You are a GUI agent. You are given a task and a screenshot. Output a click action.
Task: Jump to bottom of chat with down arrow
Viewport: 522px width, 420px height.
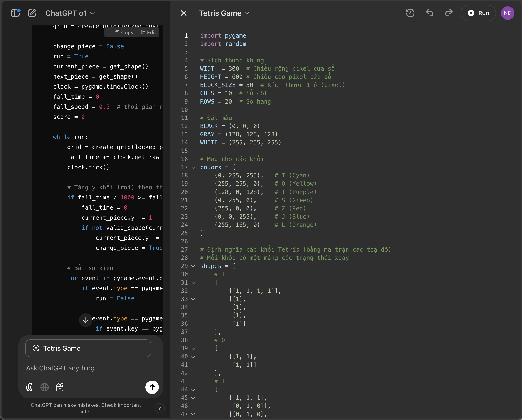click(86, 320)
